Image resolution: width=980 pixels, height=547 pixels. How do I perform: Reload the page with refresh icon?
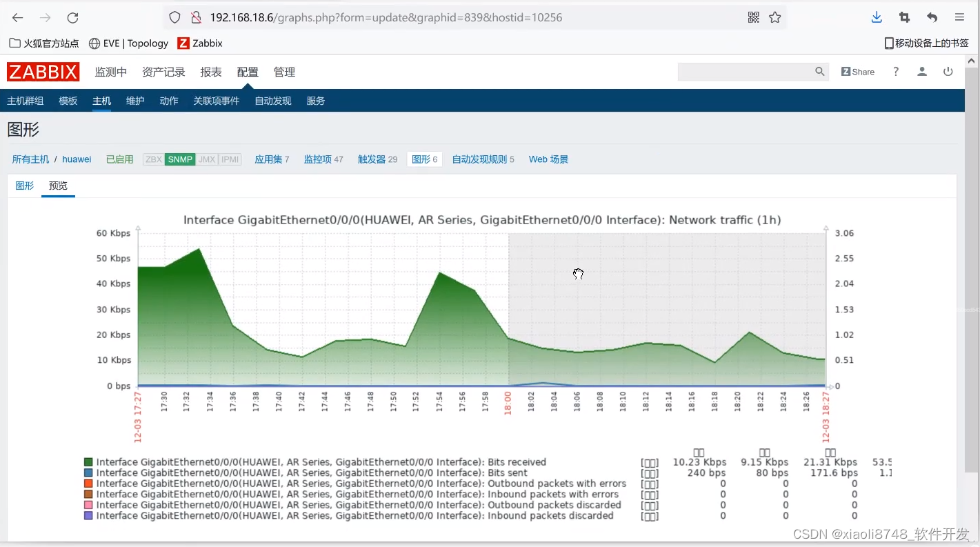[72, 17]
